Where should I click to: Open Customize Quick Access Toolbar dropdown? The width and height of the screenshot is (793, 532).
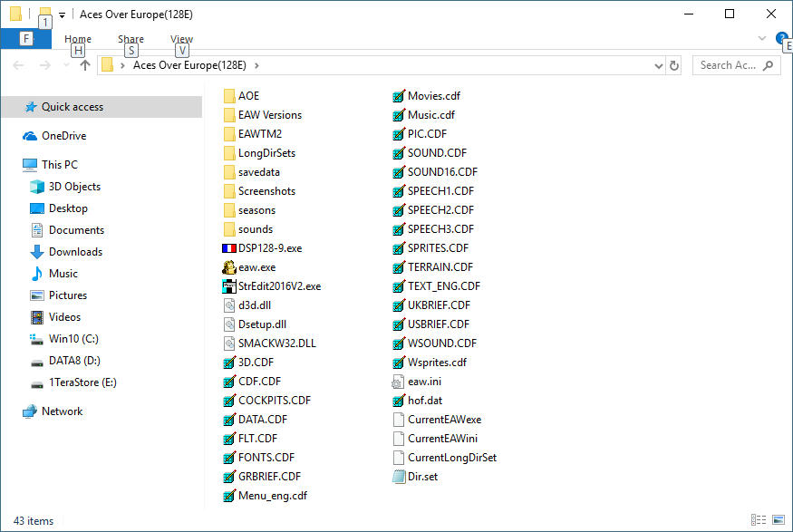(62, 15)
